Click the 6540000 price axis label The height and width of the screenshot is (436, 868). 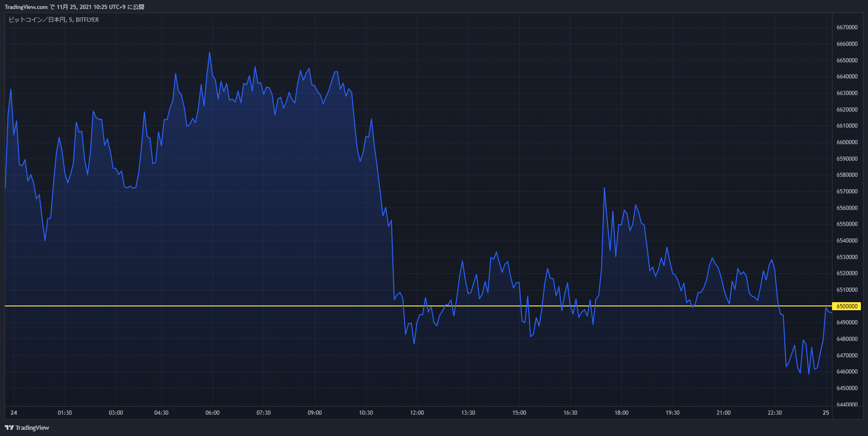point(847,241)
